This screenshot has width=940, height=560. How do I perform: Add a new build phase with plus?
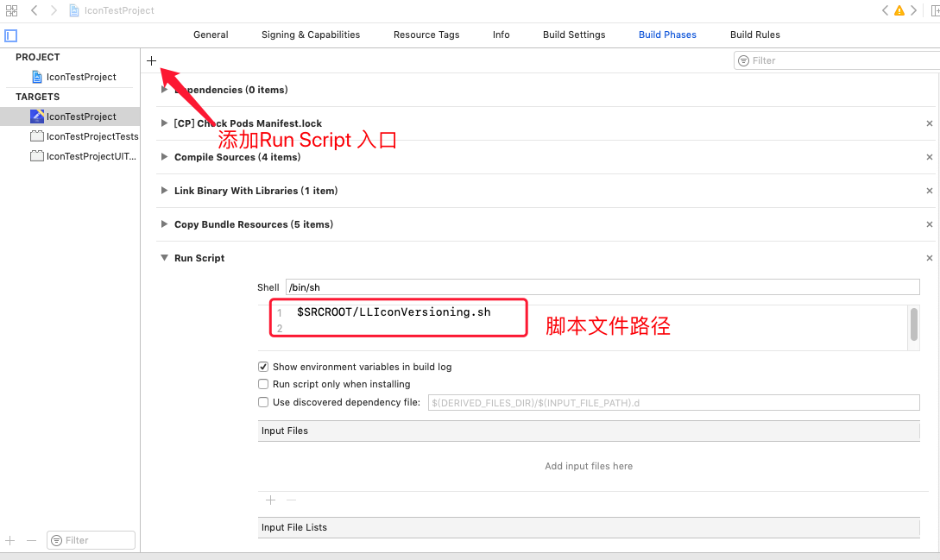click(151, 60)
